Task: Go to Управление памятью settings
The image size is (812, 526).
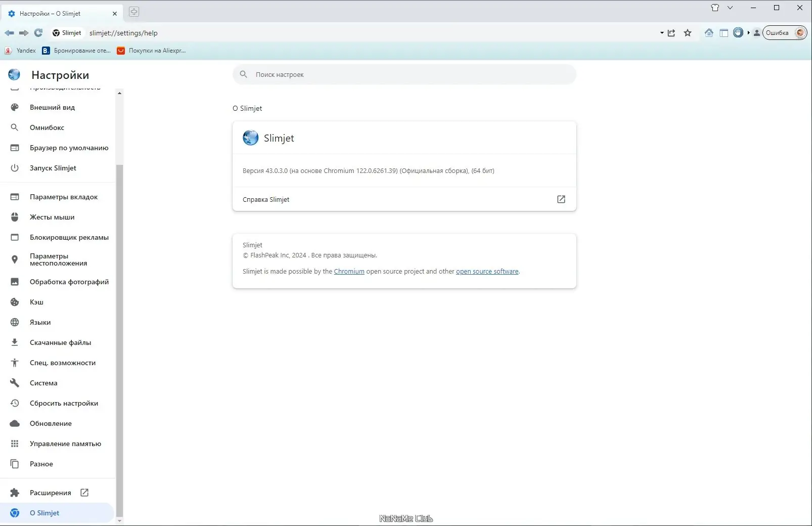Action: click(x=58, y=444)
